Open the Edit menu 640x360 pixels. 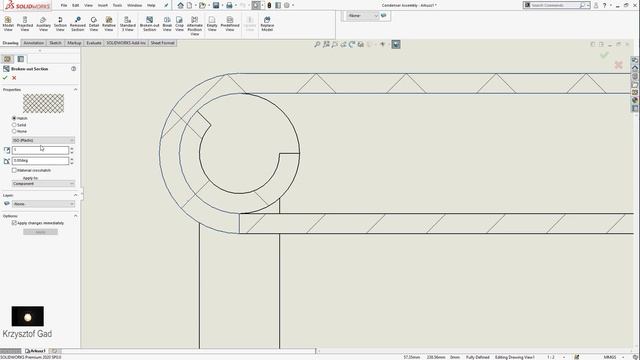tap(76, 5)
